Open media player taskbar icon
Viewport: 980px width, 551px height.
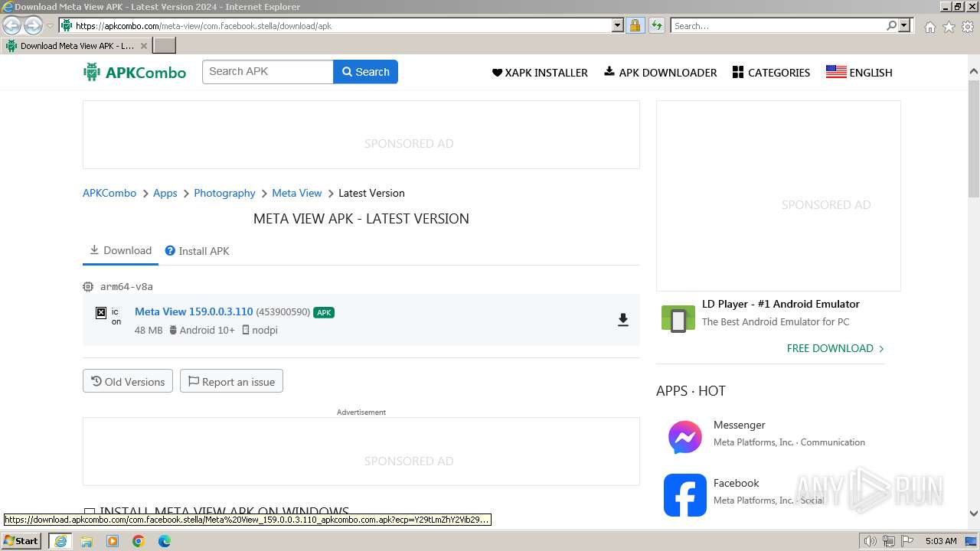pyautogui.click(x=113, y=541)
